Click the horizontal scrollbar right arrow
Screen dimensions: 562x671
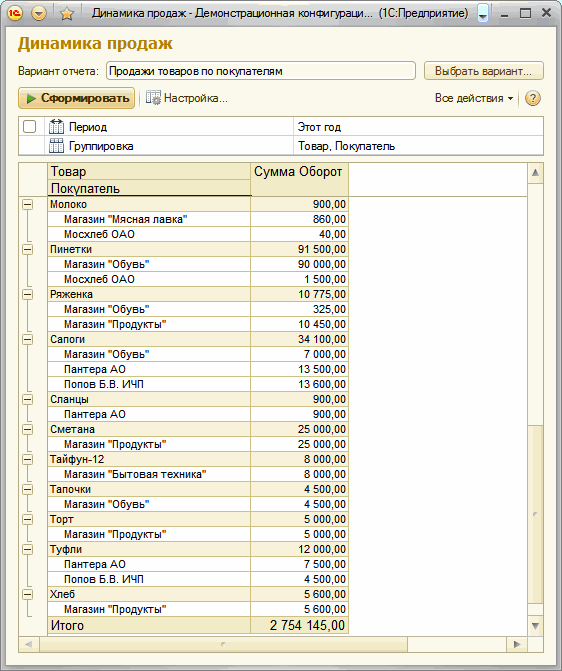coord(517,644)
